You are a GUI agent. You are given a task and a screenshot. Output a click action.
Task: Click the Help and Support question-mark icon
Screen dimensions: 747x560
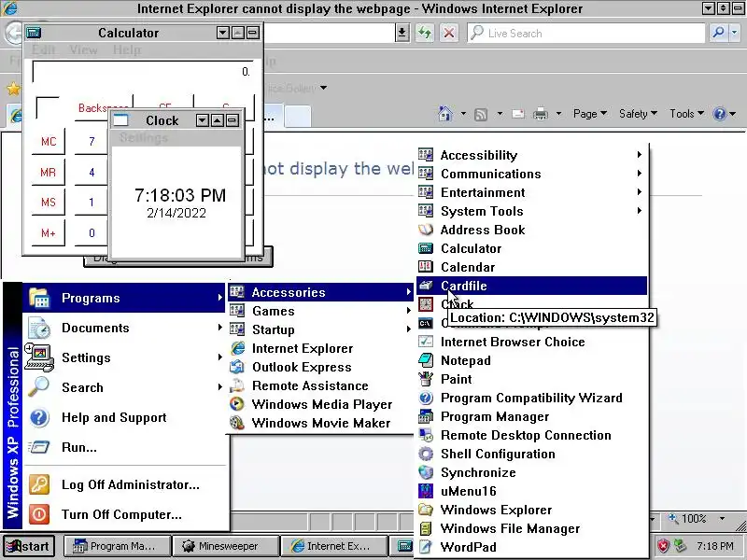click(39, 417)
